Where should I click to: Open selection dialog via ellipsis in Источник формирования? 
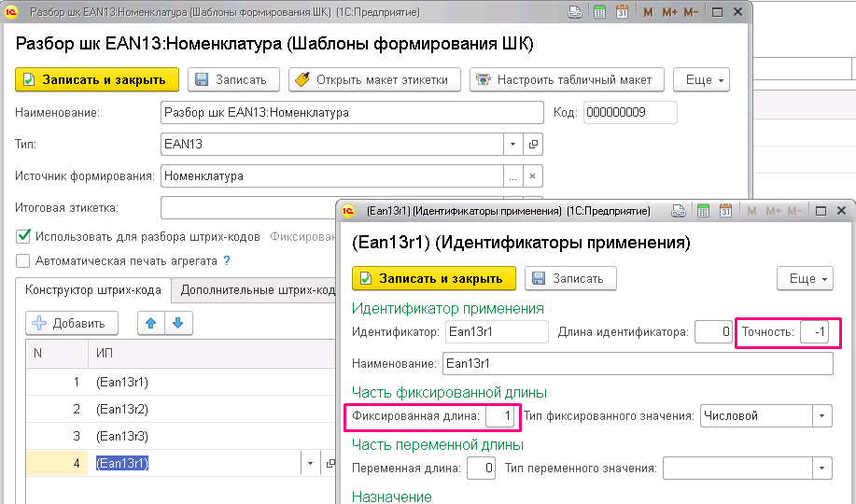click(x=513, y=175)
